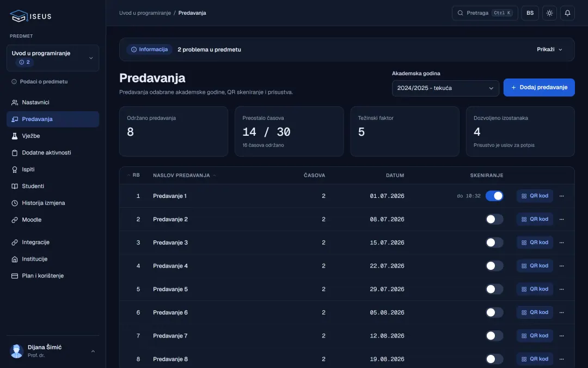Click the Moodle link icon
Image resolution: width=588 pixels, height=368 pixels.
click(15, 220)
